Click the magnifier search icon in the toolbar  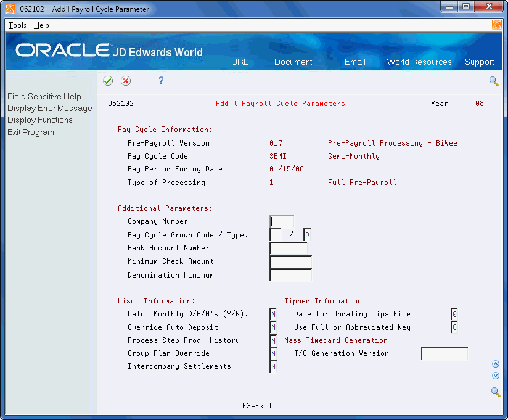pyautogui.click(x=494, y=81)
